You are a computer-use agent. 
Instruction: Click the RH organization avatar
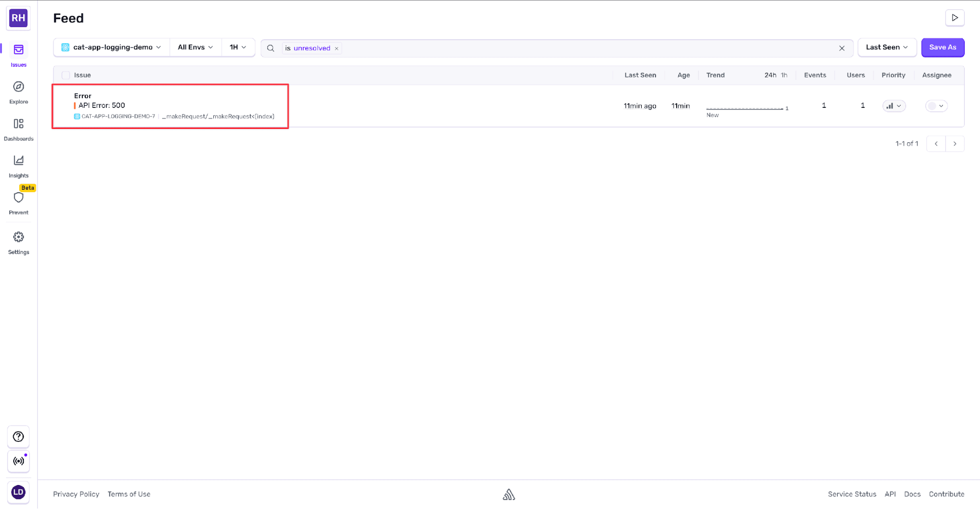18,18
